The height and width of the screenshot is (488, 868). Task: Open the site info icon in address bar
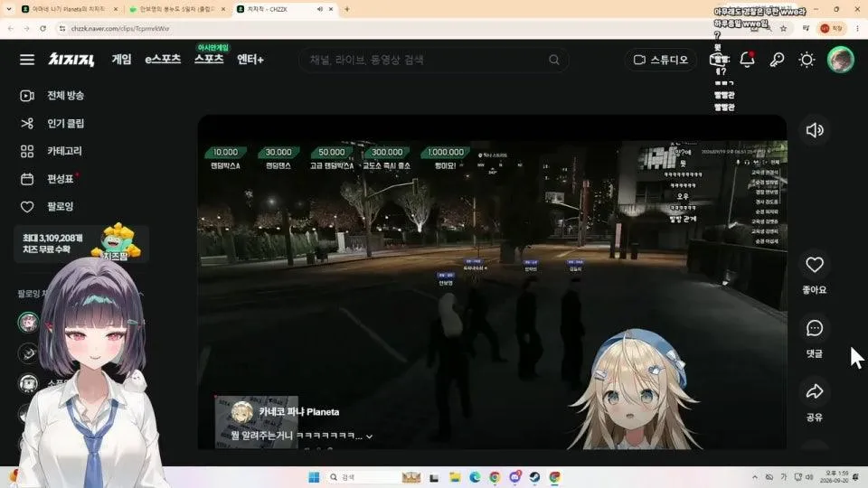pyautogui.click(x=62, y=28)
